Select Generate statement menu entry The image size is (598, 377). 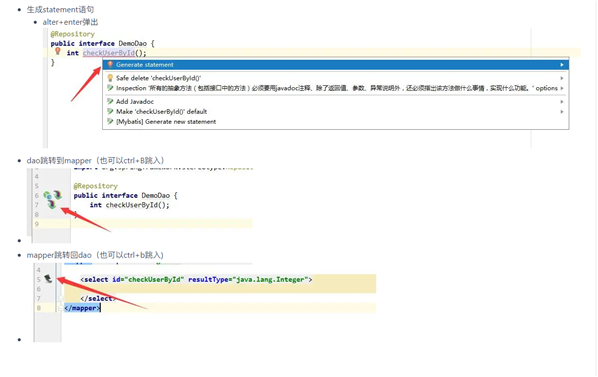336,65
